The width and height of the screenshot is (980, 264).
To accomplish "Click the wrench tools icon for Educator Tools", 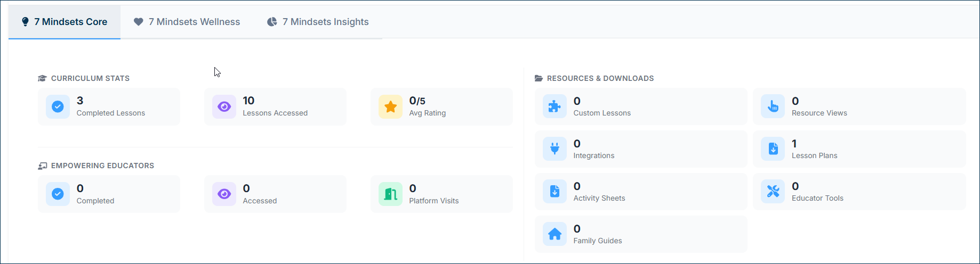I will point(773,192).
